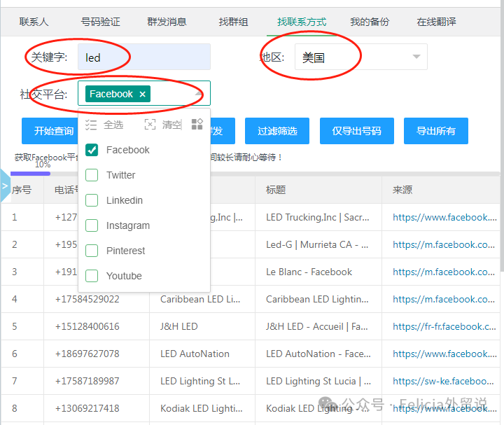
Task: Open the 我的备份 tab
Action: (x=370, y=22)
